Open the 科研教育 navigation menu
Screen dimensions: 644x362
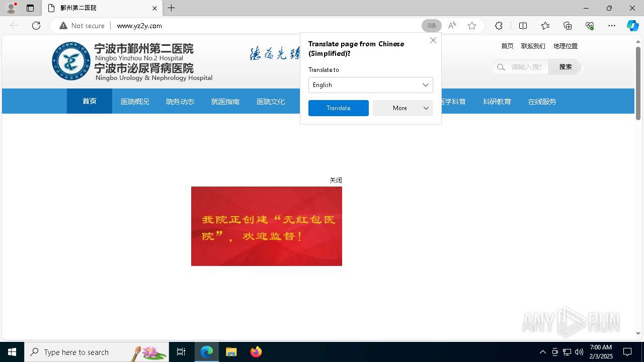(497, 101)
